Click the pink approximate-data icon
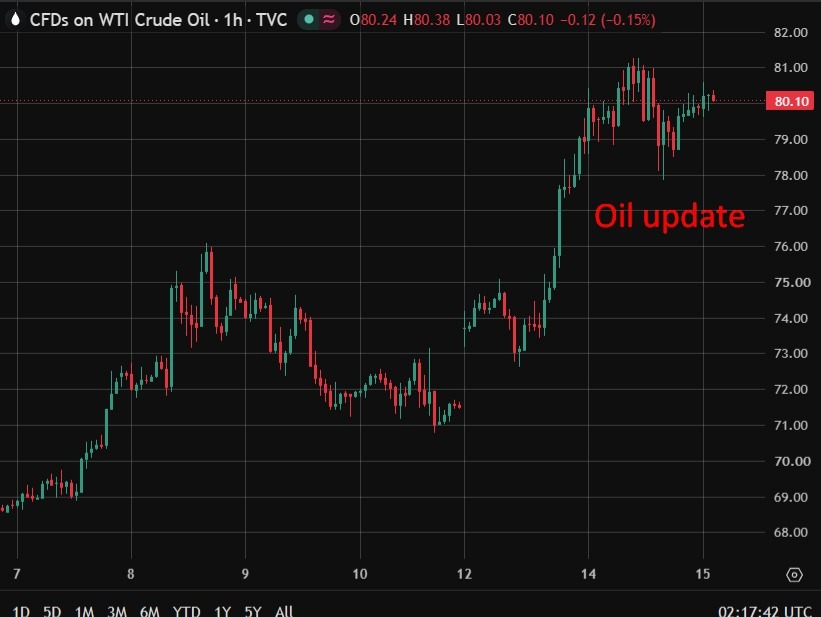 pos(329,20)
